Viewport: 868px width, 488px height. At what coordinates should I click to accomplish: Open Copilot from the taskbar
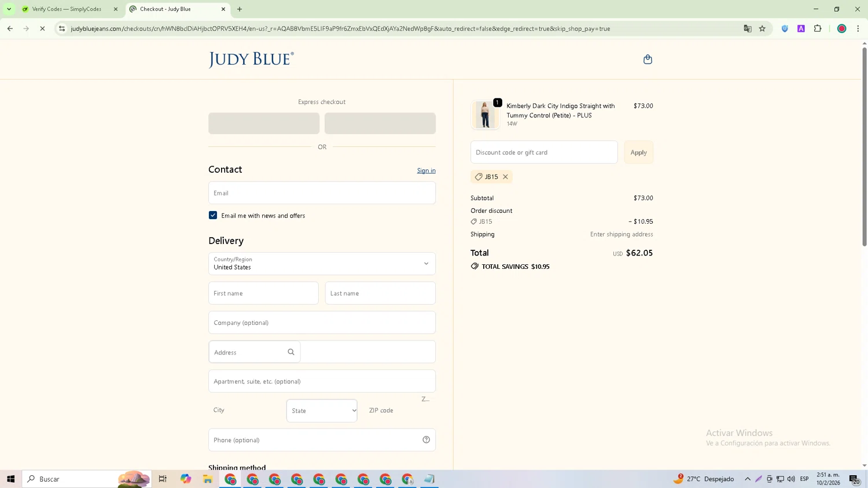point(185,479)
